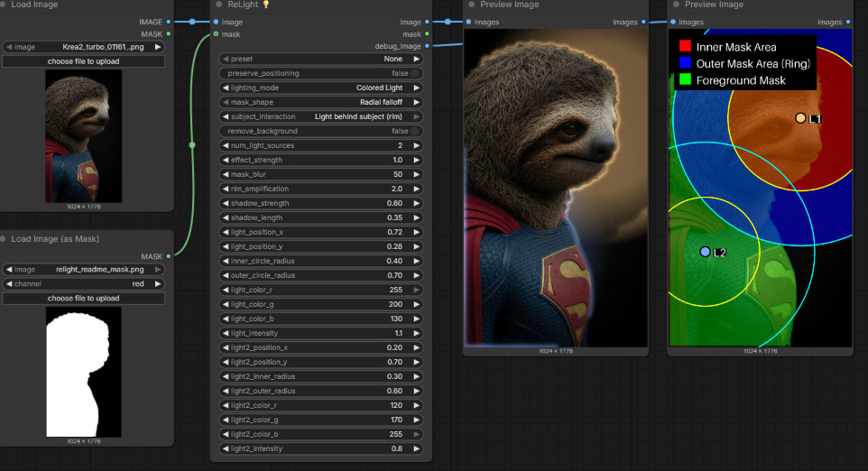This screenshot has width=868, height=471.
Task: Collapse the first Preview Image node title dot
Action: [472, 5]
